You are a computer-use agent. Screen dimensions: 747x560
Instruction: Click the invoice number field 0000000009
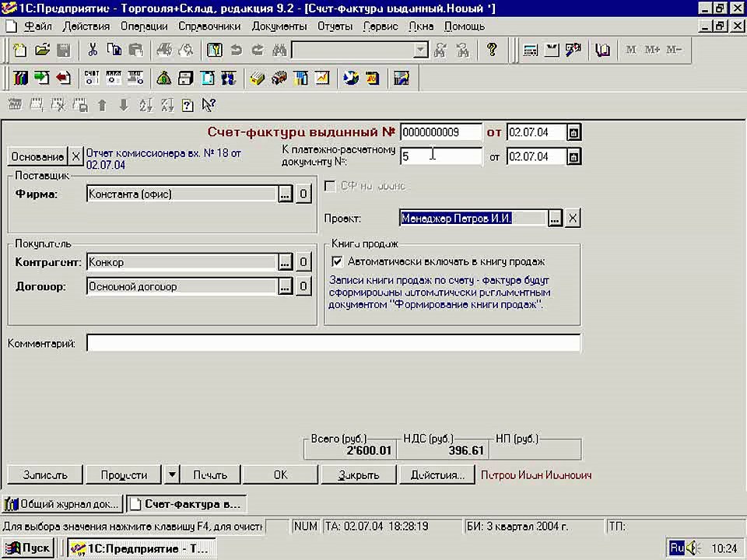[441, 132]
